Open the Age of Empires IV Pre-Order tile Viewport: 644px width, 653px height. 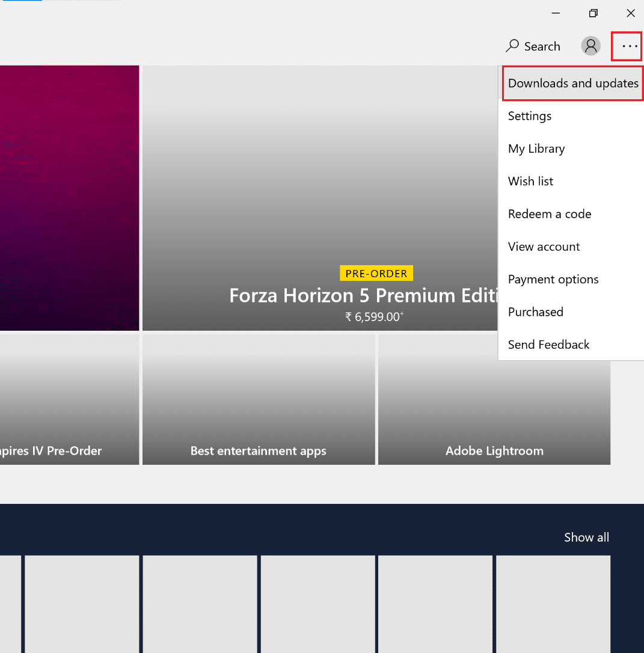click(69, 400)
